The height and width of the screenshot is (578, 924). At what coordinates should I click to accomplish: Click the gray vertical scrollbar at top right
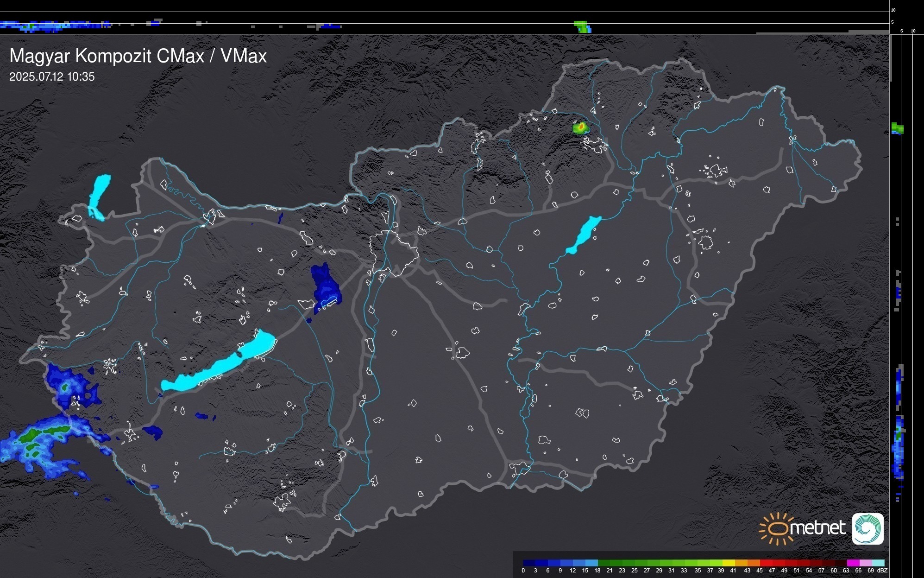click(x=890, y=58)
